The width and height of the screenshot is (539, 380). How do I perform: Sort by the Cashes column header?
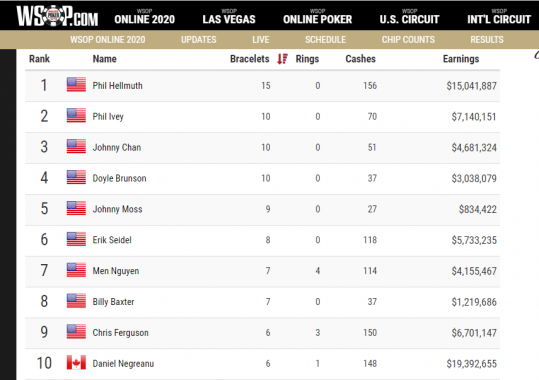click(x=360, y=59)
